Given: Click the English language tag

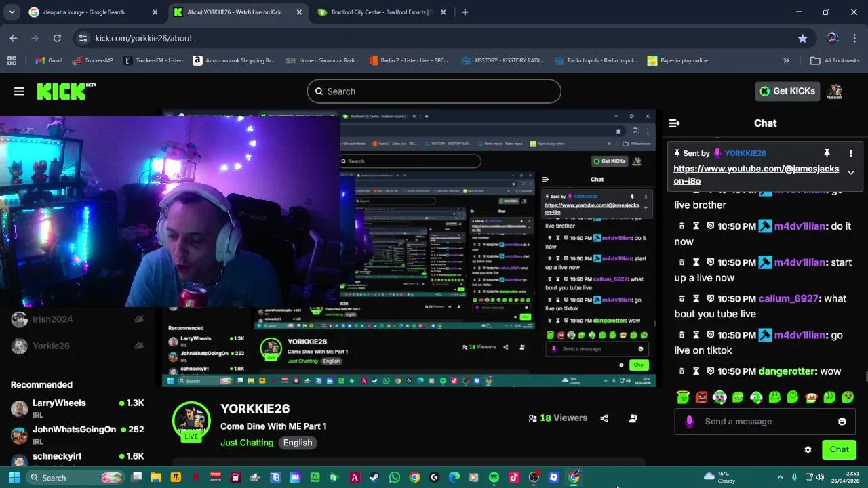Looking at the screenshot, I should tap(298, 443).
